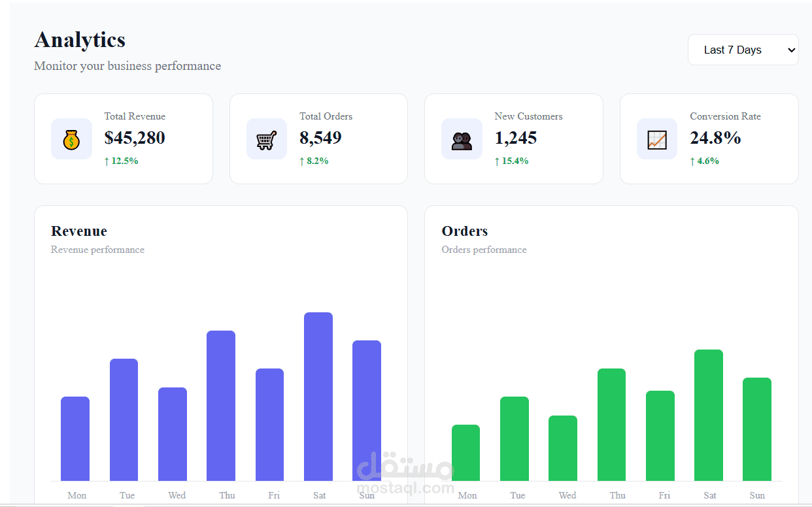Click the New Customers people icon
The height and width of the screenshot is (507, 812).
click(x=462, y=139)
